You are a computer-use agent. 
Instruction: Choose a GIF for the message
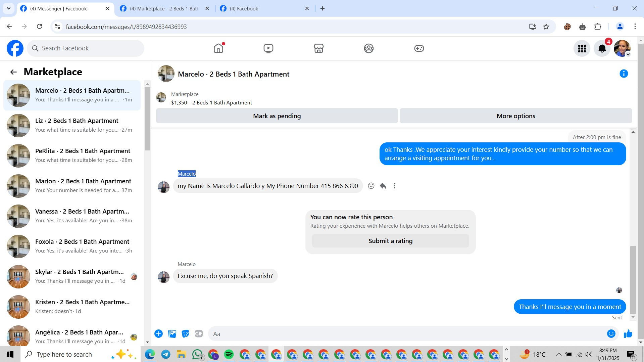click(199, 334)
